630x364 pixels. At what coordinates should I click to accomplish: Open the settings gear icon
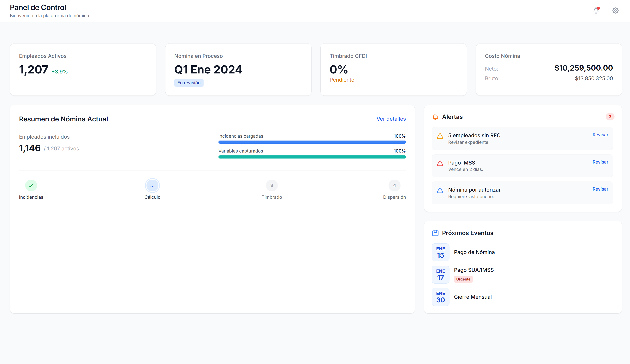pos(615,10)
